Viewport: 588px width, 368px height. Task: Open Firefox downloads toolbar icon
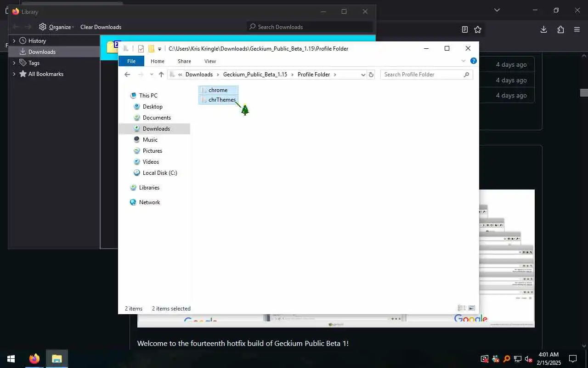(x=543, y=29)
